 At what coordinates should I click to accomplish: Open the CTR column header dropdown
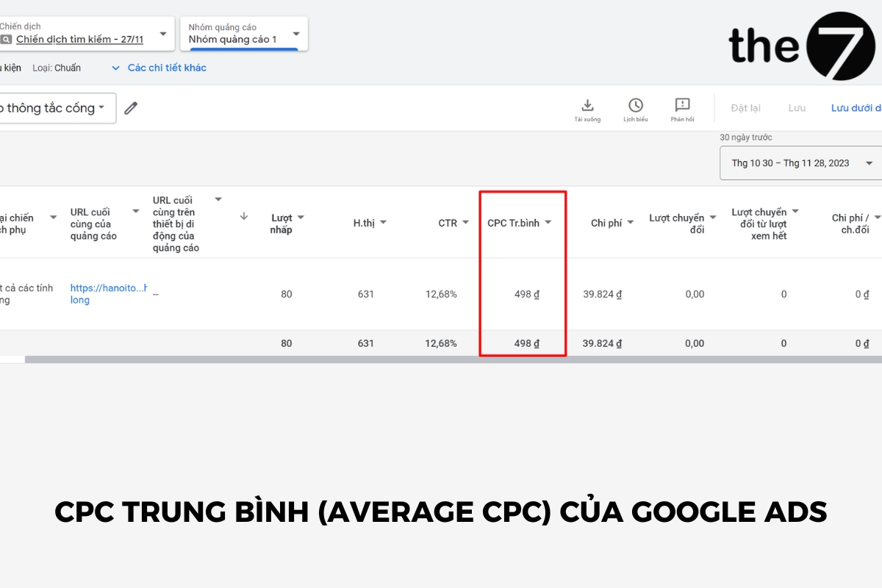pyautogui.click(x=465, y=222)
